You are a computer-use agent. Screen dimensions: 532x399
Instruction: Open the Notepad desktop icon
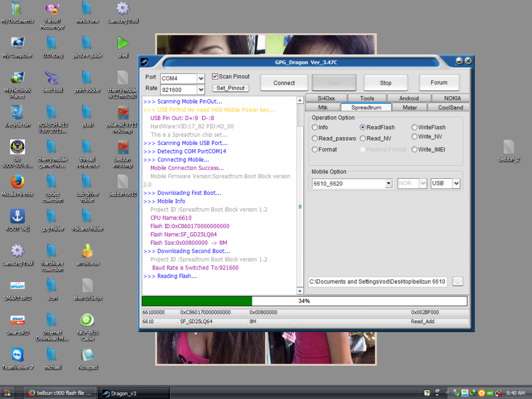[87, 355]
